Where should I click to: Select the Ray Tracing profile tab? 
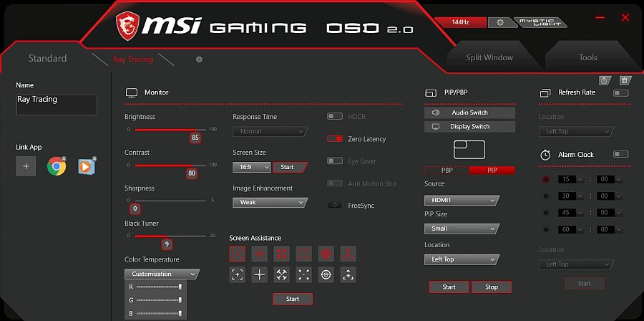(132, 59)
